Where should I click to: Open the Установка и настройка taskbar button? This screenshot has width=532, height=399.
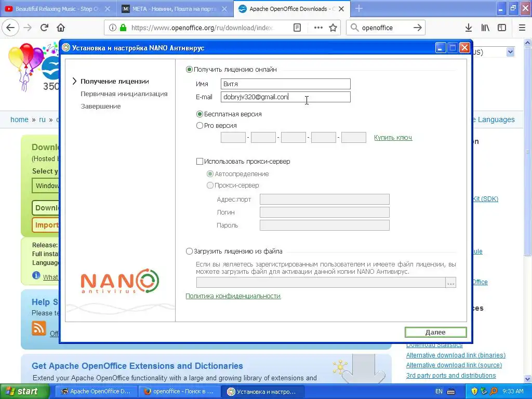click(262, 391)
